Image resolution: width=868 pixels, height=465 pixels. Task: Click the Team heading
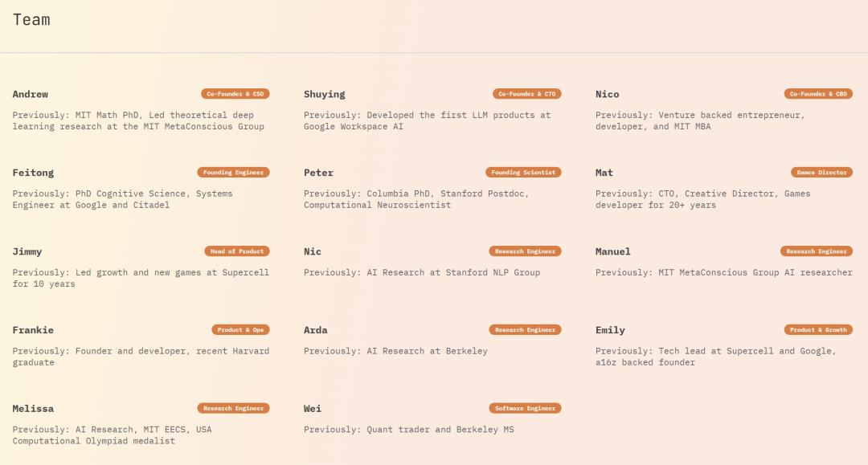[x=31, y=20]
